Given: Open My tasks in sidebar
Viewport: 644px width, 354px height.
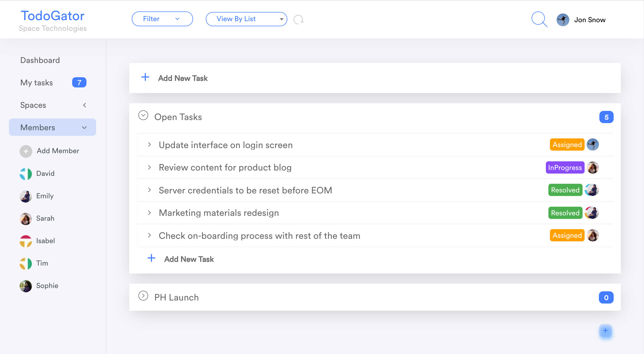Looking at the screenshot, I should (x=36, y=83).
